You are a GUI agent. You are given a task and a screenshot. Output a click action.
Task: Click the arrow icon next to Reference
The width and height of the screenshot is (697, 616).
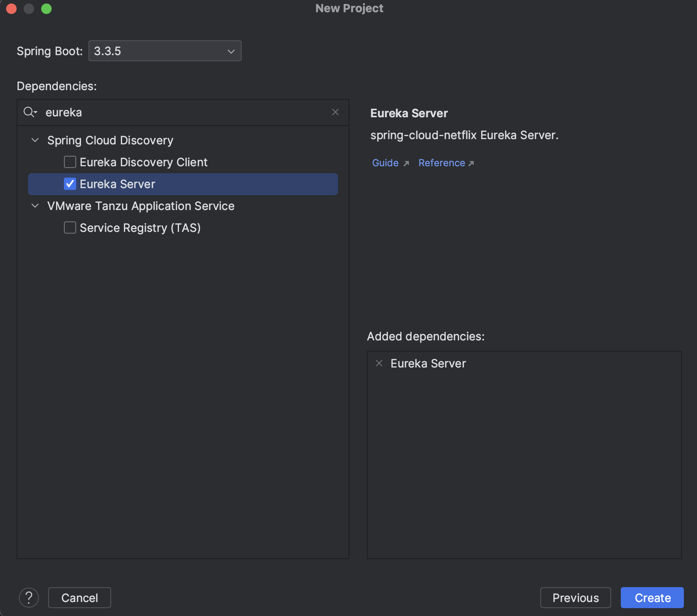point(471,163)
